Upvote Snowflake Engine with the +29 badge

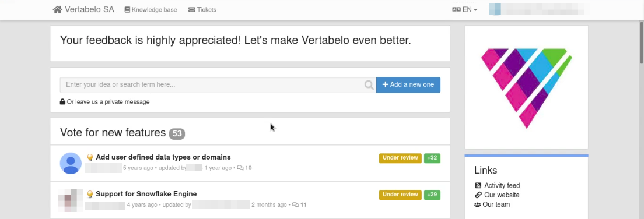(x=432, y=195)
